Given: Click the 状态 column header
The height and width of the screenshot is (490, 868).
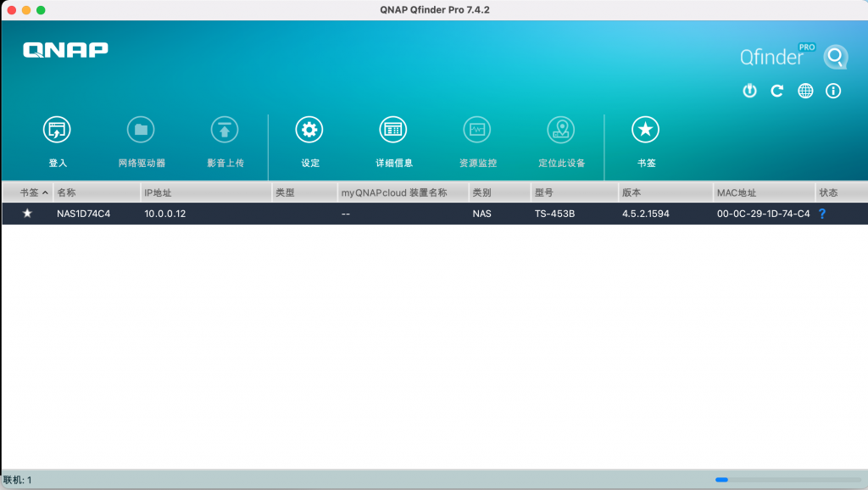Looking at the screenshot, I should pos(842,192).
